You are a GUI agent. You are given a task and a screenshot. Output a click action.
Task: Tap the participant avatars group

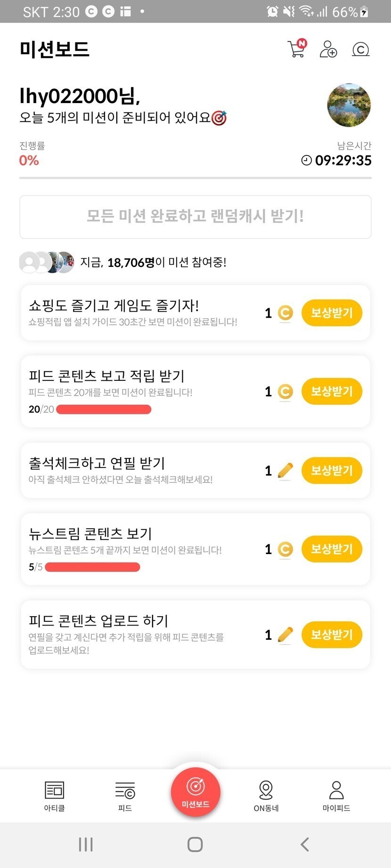point(47,262)
